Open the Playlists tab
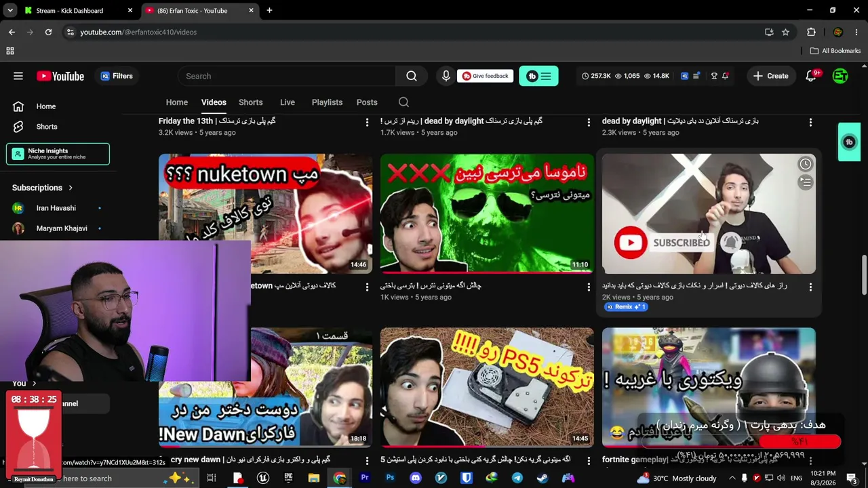Screen dimensions: 868x488 pyautogui.click(x=327, y=102)
